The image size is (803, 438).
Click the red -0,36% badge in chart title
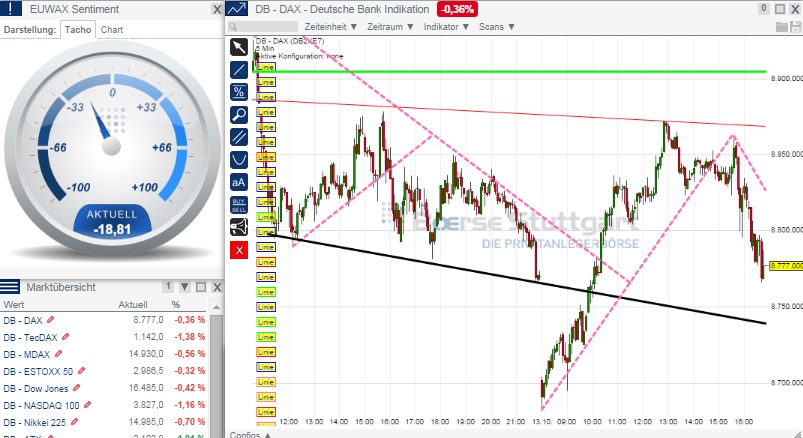pyautogui.click(x=457, y=9)
